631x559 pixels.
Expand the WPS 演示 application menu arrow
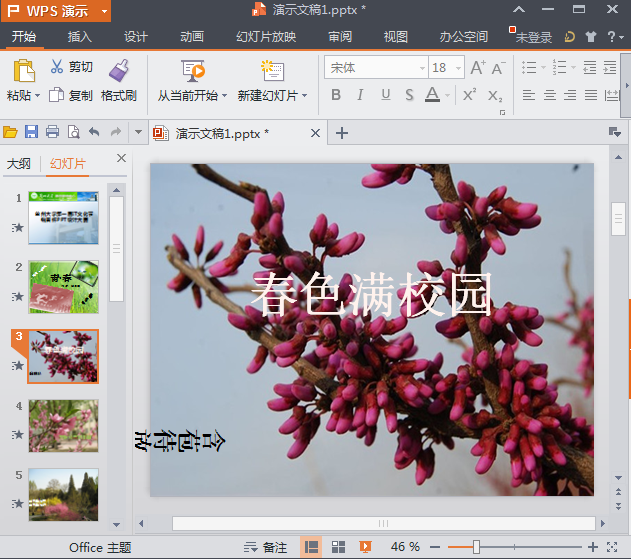[103, 12]
